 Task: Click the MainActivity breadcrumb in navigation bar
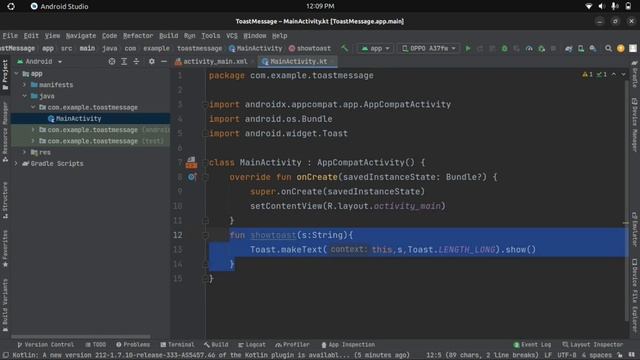pos(256,49)
